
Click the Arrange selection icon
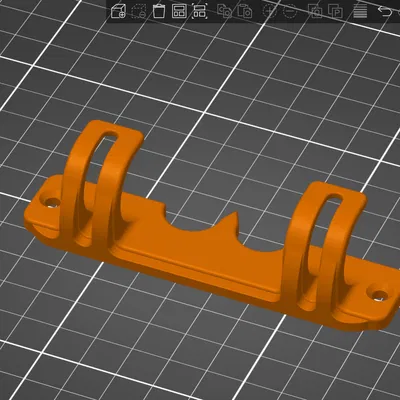(200, 11)
